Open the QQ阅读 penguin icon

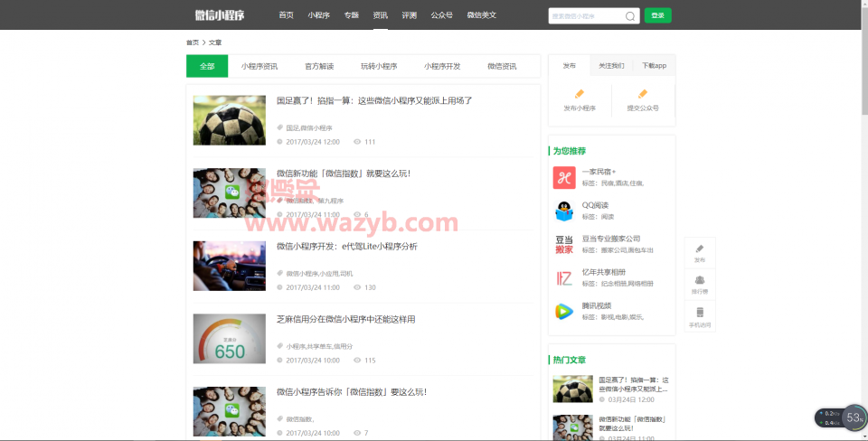(564, 211)
